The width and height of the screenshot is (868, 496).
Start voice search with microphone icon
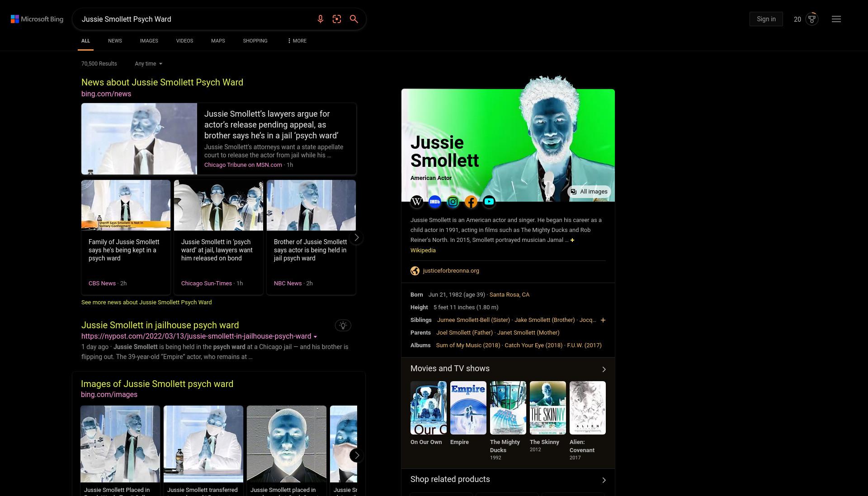(320, 19)
